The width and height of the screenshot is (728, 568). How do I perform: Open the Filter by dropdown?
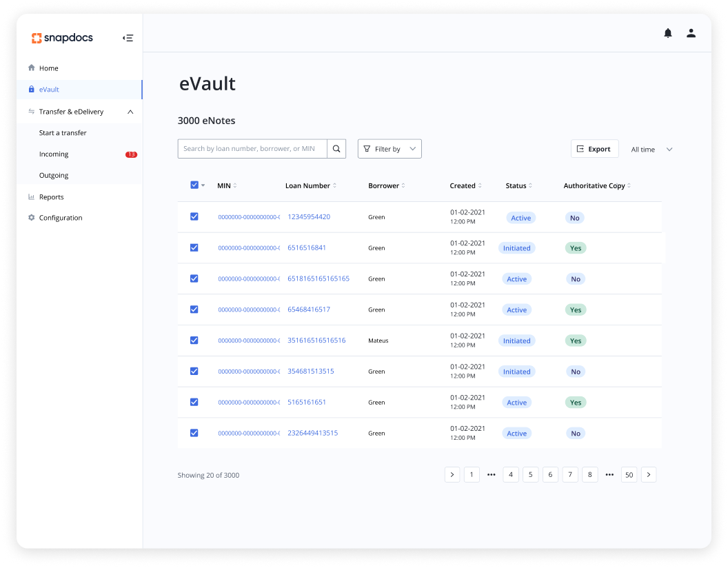[390, 148]
